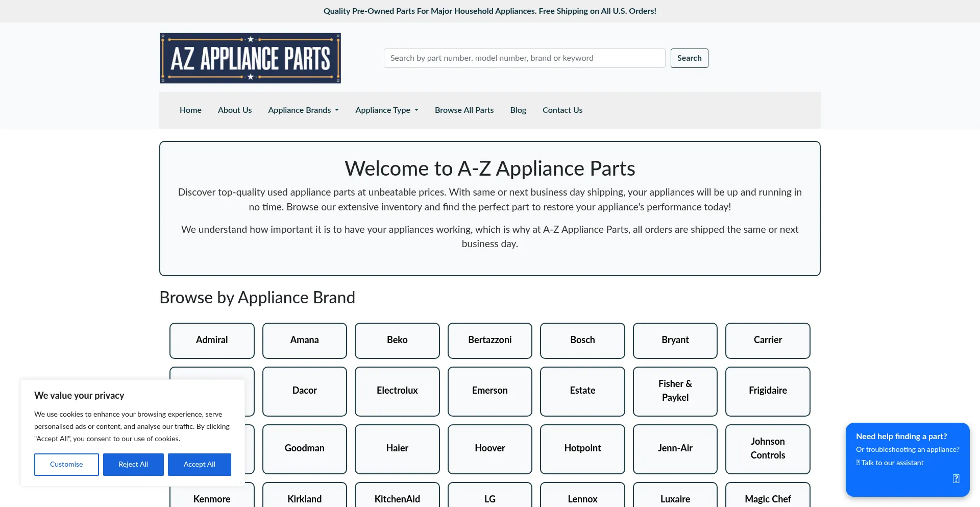This screenshot has height=507, width=980.
Task: Open Browse All Parts in navigation
Action: click(464, 110)
